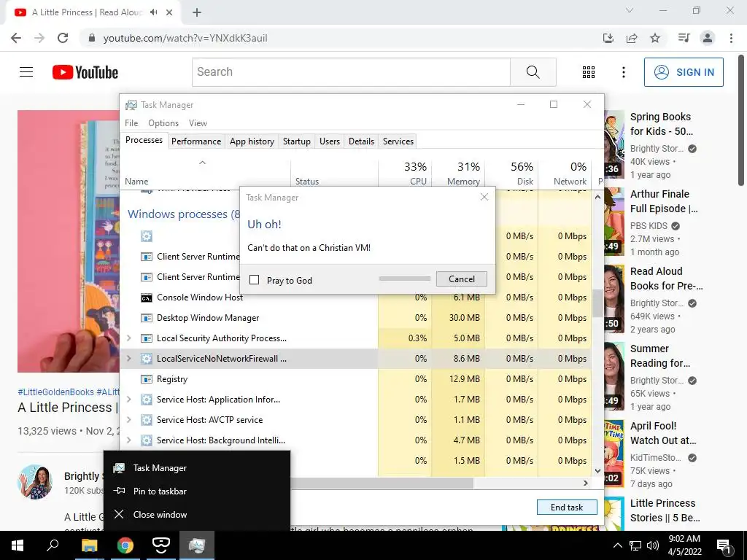Viewport: 747px width, 560px height.
Task: Sort processes by Memory column
Action: click(x=458, y=174)
